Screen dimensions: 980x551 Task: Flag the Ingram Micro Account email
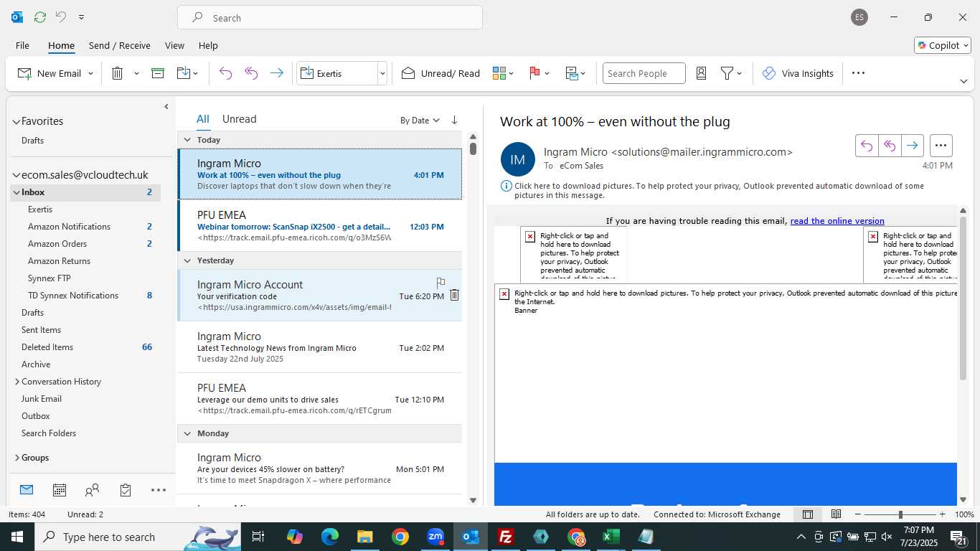(440, 283)
